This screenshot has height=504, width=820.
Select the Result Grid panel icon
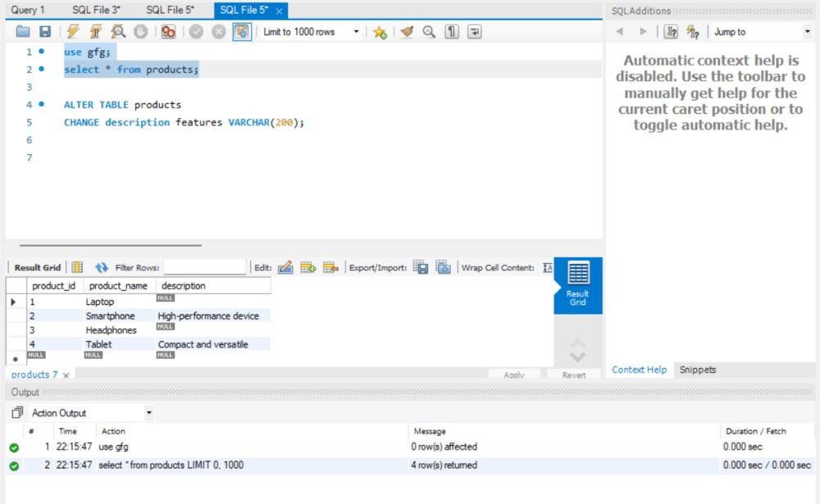pyautogui.click(x=576, y=285)
